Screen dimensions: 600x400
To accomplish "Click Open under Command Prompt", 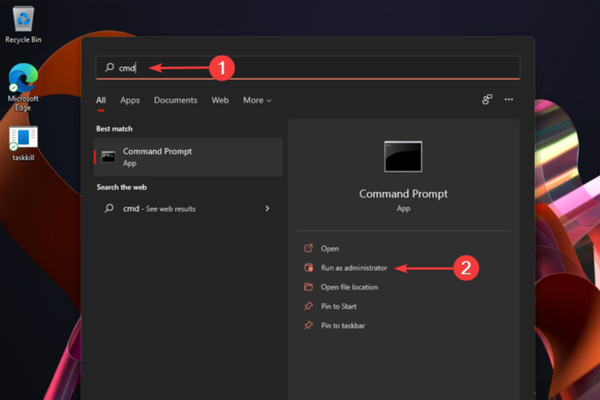I will pos(330,248).
